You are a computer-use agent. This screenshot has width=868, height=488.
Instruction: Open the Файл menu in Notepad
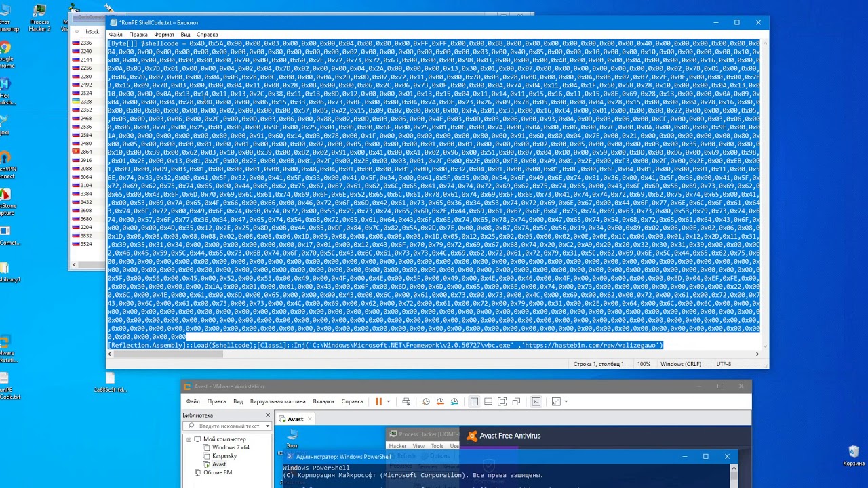coord(115,34)
